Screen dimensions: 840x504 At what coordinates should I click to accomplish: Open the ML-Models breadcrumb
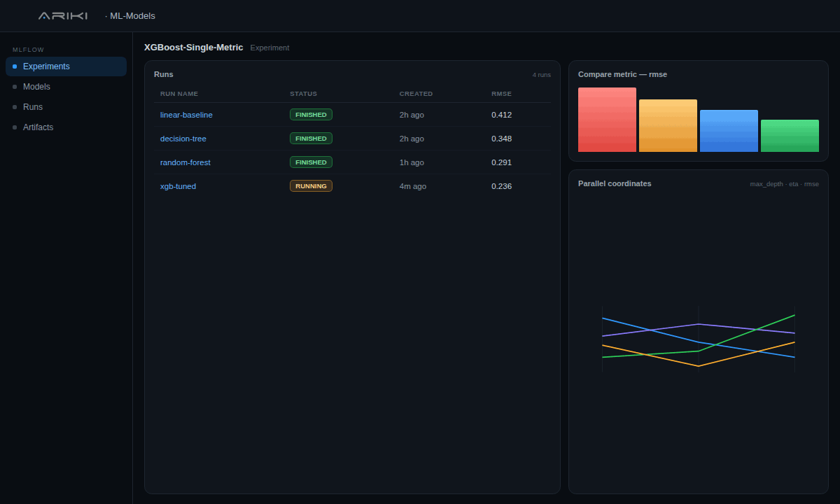132,15
